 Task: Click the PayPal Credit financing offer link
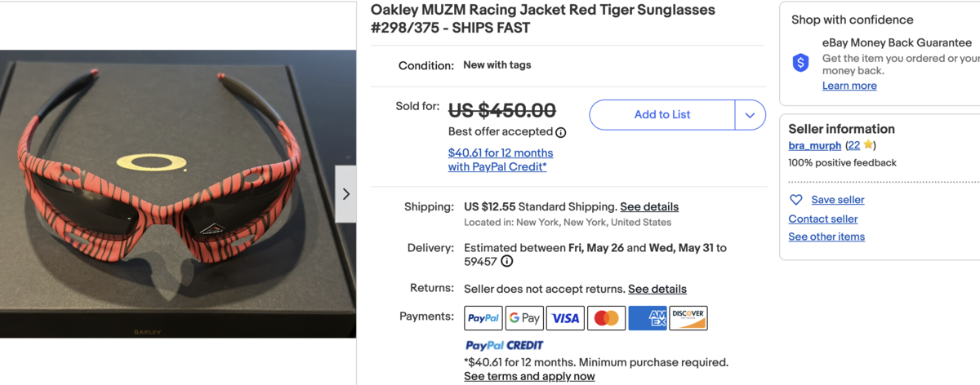[x=500, y=160]
